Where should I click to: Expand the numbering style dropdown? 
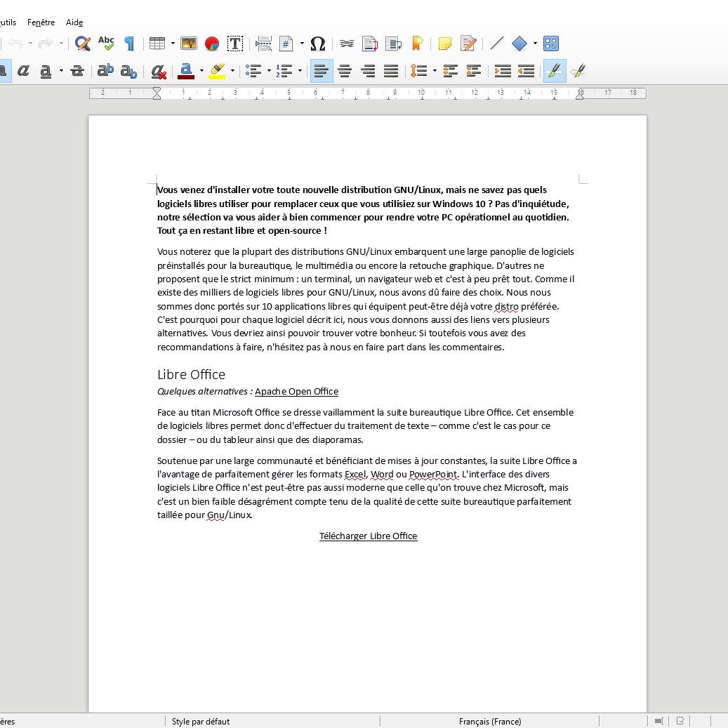coord(300,71)
